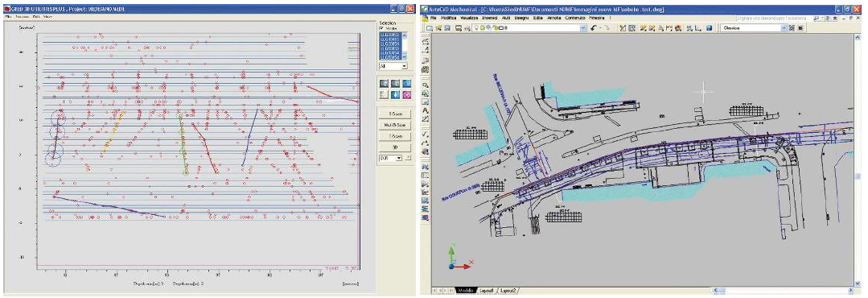Toggle the Visible checkbox in the Selection panel
The width and height of the screenshot is (868, 298).
pos(381,28)
